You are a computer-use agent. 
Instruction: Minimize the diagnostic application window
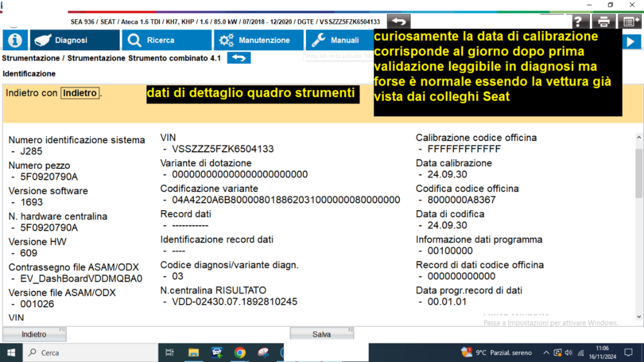click(x=589, y=5)
